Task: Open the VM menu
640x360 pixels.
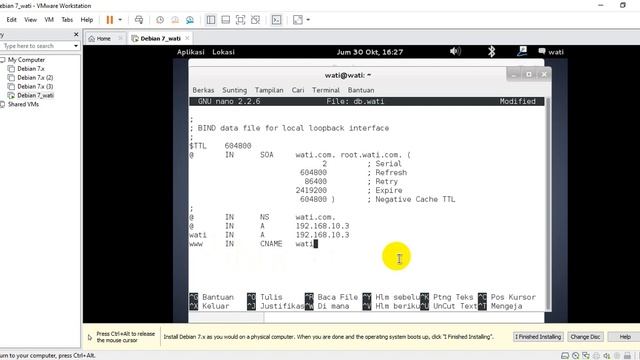Action: pyautogui.click(x=49, y=20)
